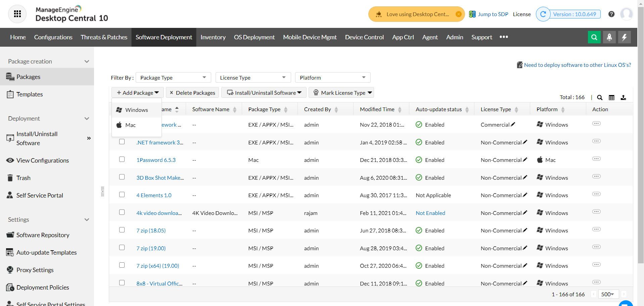
Task: Click the lightning bolt icon in navbar
Action: pos(624,37)
